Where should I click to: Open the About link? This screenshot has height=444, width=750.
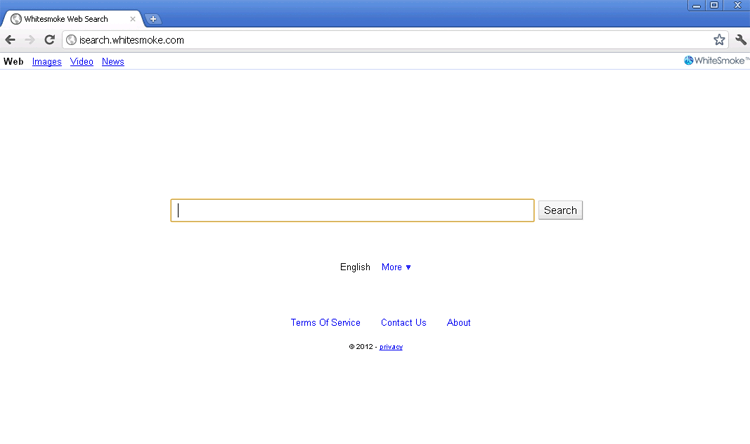pyautogui.click(x=458, y=323)
